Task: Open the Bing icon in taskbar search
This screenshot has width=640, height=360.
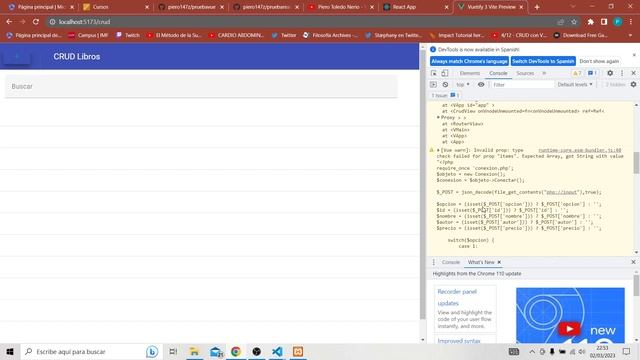Action: point(152,351)
